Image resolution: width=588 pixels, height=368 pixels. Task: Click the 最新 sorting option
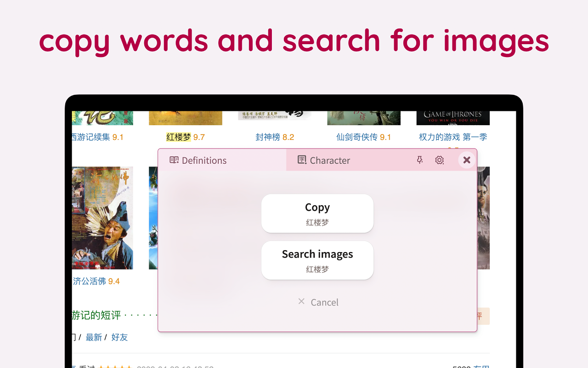pos(94,337)
